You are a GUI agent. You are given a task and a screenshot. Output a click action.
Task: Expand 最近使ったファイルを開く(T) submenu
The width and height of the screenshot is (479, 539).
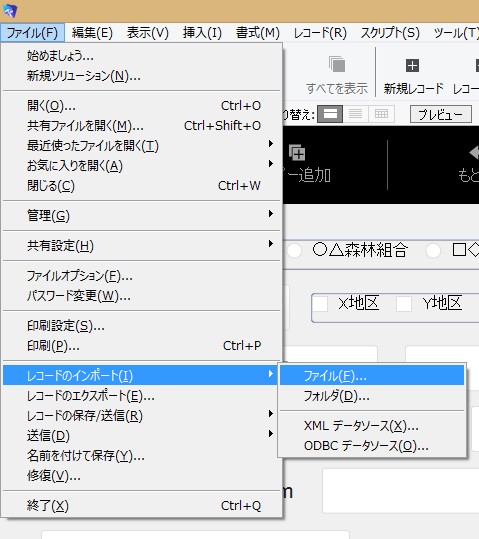(x=142, y=146)
